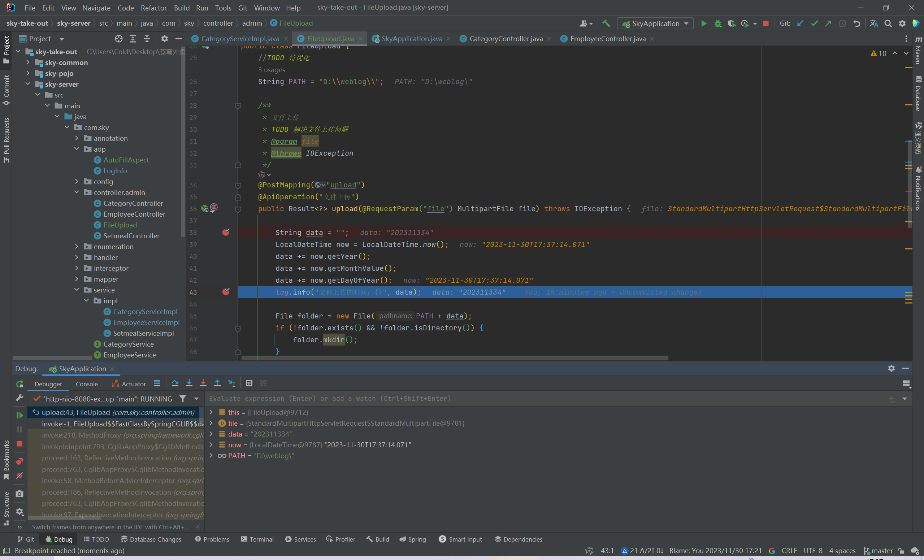Open the Actuator debug tab
Screen dimensions: 924x560
click(x=129, y=384)
